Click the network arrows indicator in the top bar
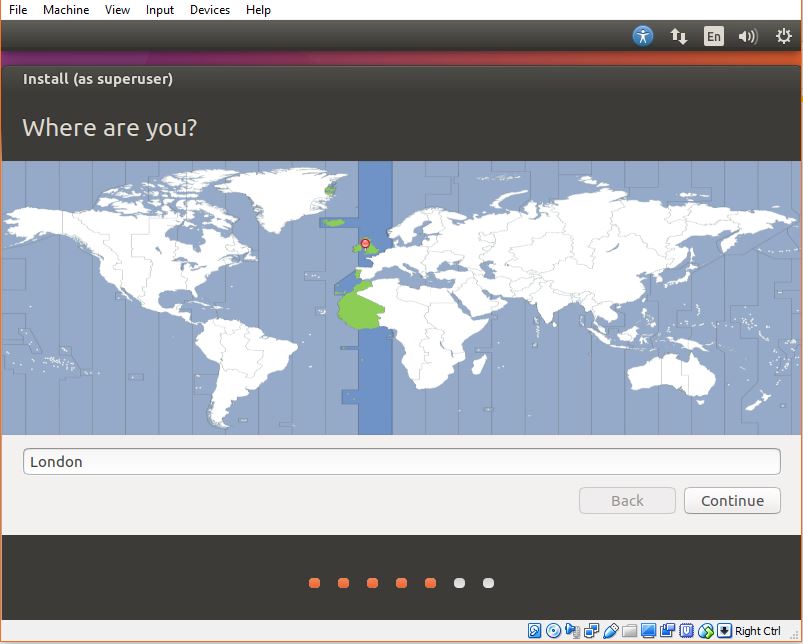The height and width of the screenshot is (644, 803). click(x=679, y=35)
